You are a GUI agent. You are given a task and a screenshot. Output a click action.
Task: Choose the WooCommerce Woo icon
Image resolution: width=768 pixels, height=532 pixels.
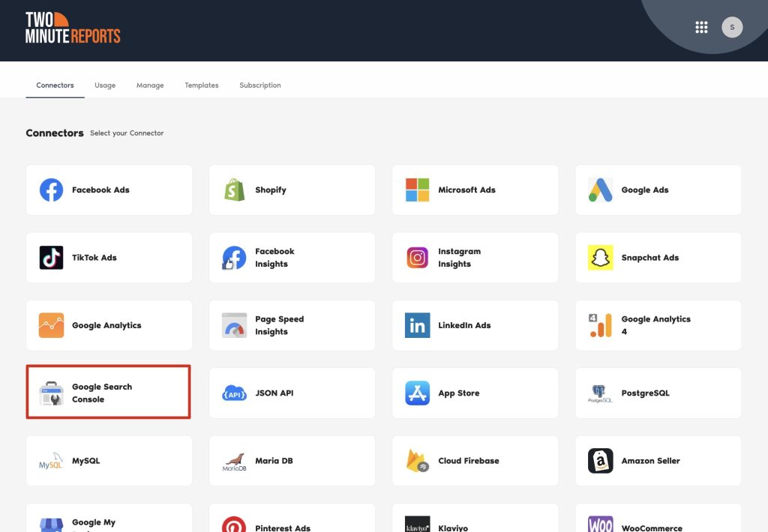[601, 525]
